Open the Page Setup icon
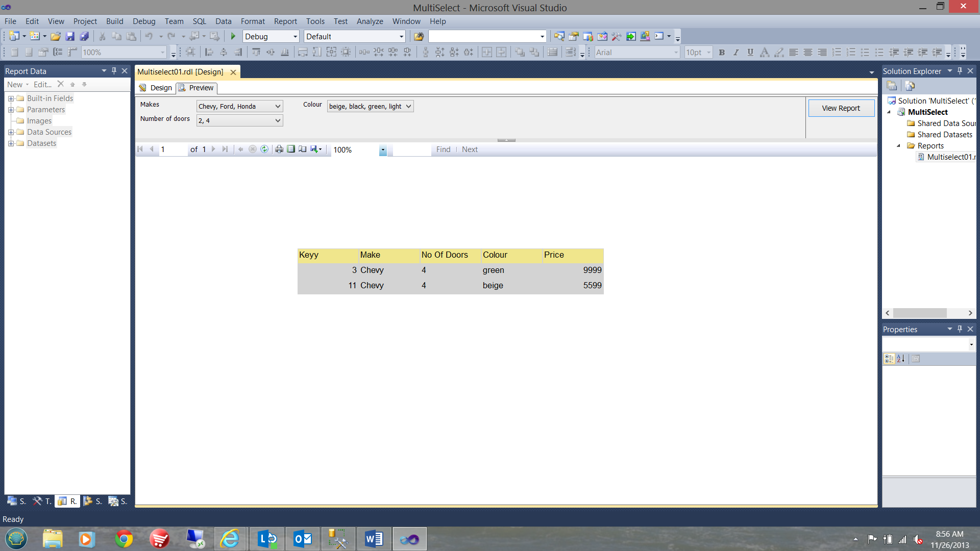The height and width of the screenshot is (551, 980). (x=303, y=149)
